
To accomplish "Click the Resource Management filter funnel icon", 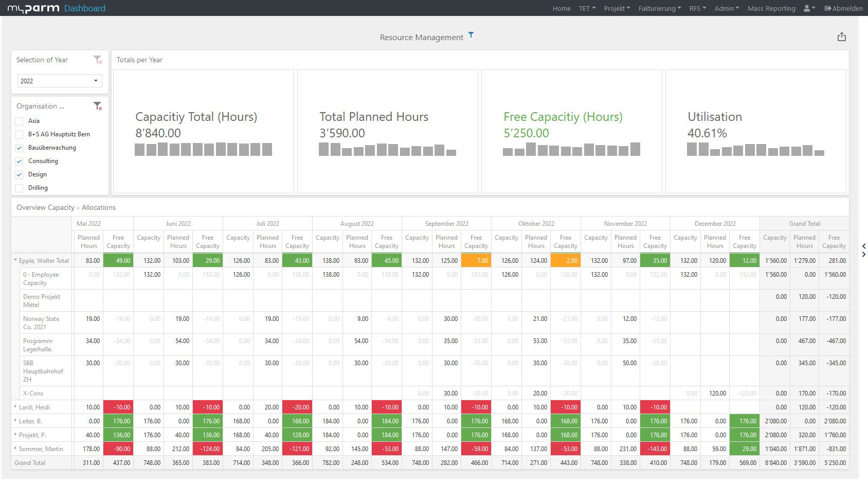I will coord(471,35).
